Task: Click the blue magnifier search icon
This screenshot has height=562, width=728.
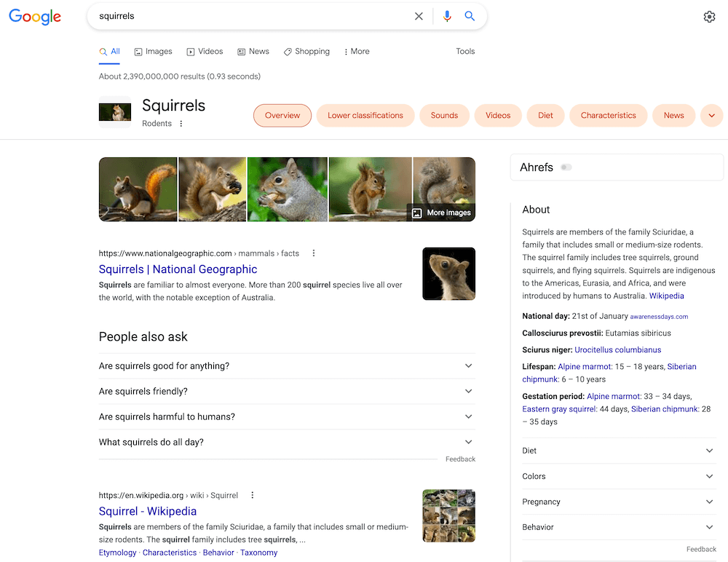Action: [470, 16]
